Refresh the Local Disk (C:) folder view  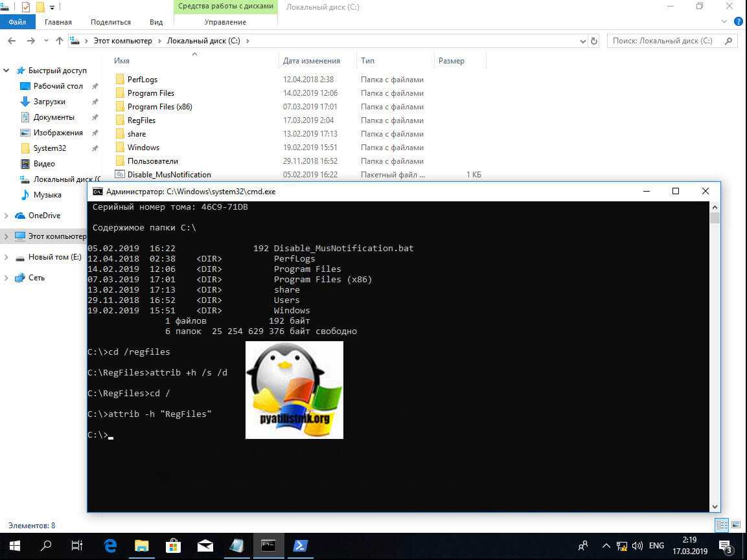coord(594,41)
